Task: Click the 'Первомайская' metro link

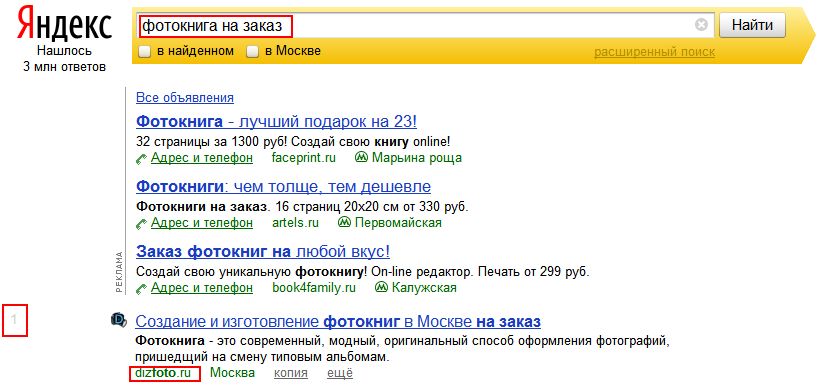Action: click(x=398, y=223)
